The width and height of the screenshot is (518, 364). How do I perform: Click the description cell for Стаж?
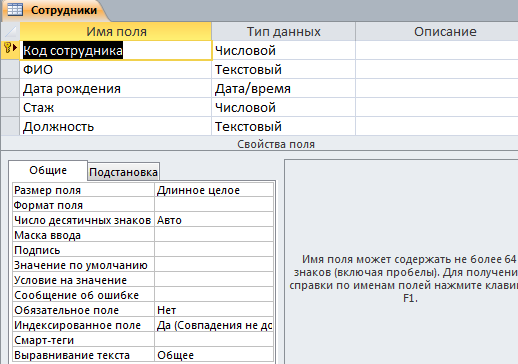point(437,108)
